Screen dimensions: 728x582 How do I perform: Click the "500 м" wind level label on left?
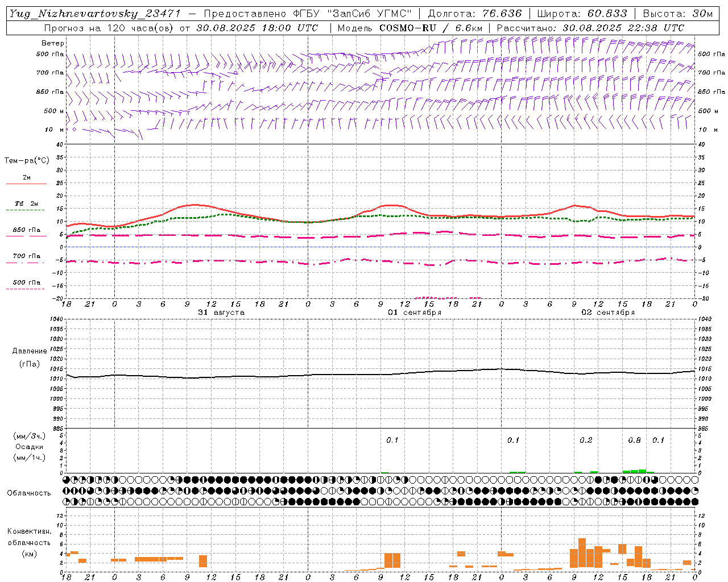54,111
